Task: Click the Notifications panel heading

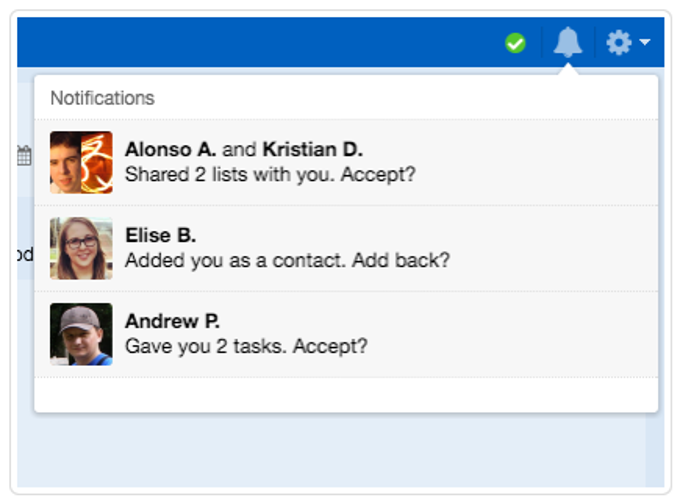Action: pos(102,98)
